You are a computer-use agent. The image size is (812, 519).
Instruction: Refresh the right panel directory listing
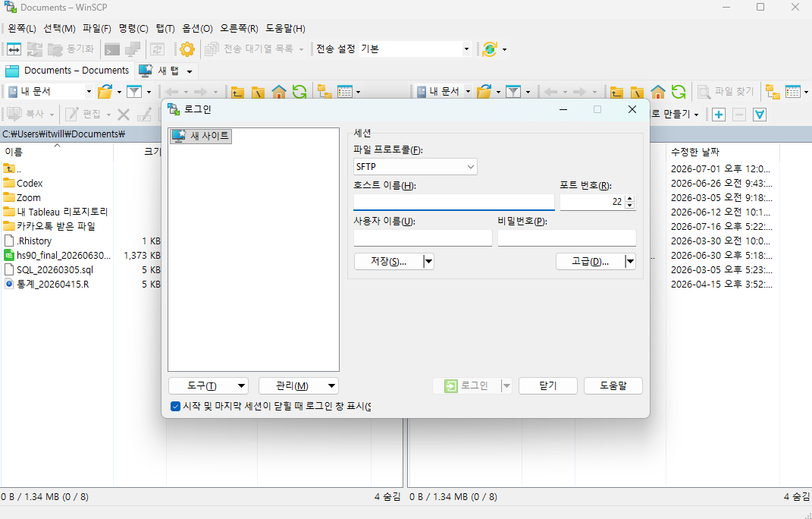pyautogui.click(x=679, y=92)
